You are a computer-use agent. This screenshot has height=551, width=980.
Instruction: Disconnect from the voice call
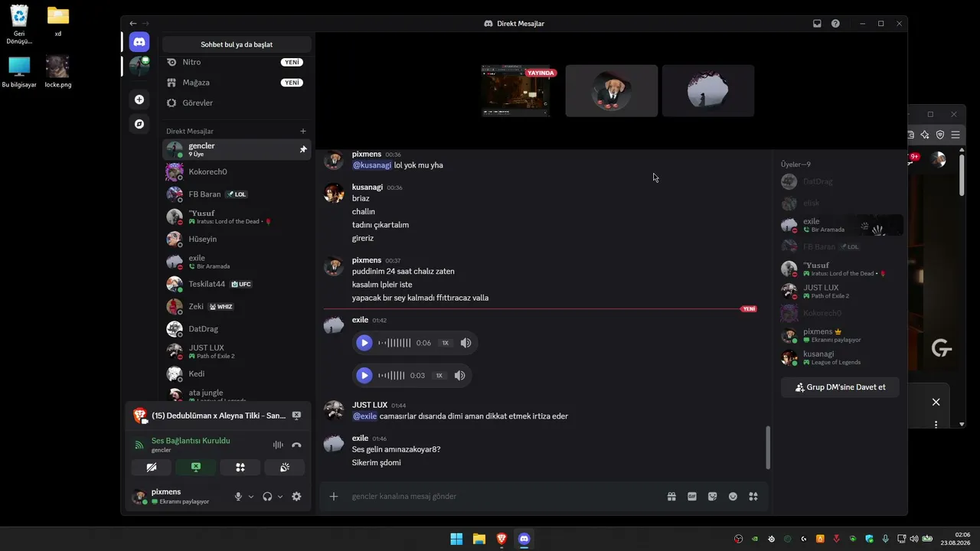click(297, 445)
